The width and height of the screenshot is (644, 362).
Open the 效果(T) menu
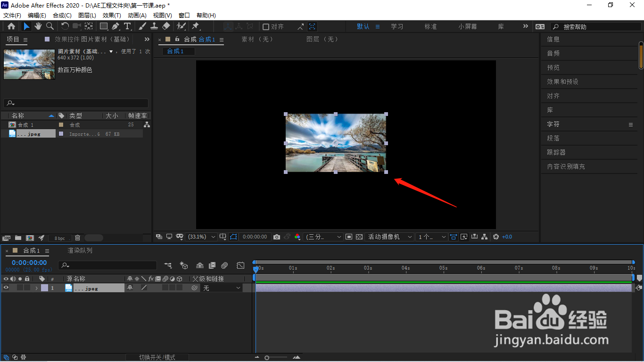(112, 16)
